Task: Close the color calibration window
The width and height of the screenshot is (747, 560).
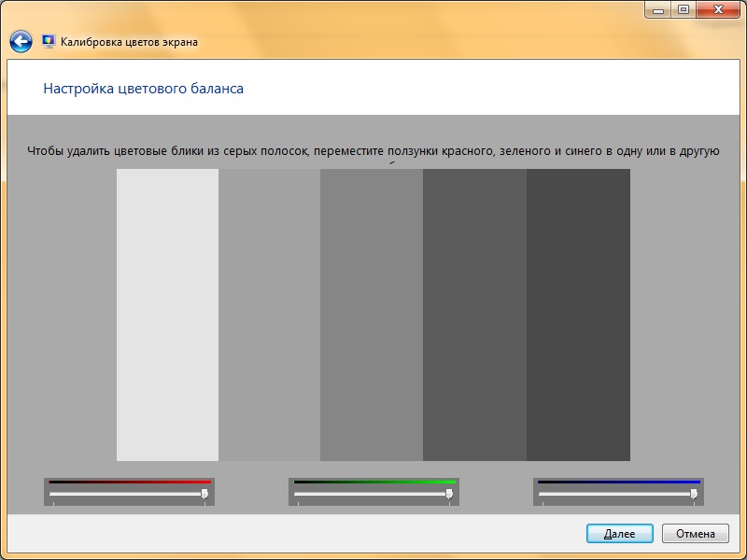Action: 717,9
